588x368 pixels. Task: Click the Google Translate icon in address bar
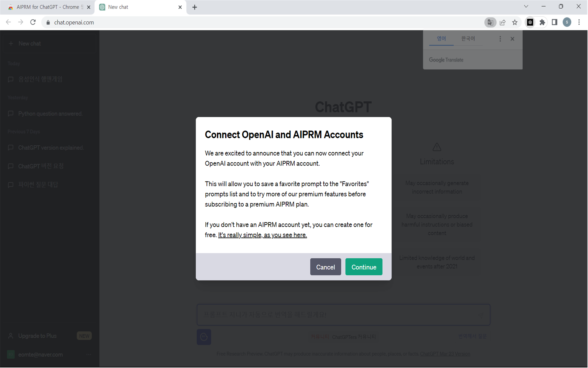[x=491, y=22]
